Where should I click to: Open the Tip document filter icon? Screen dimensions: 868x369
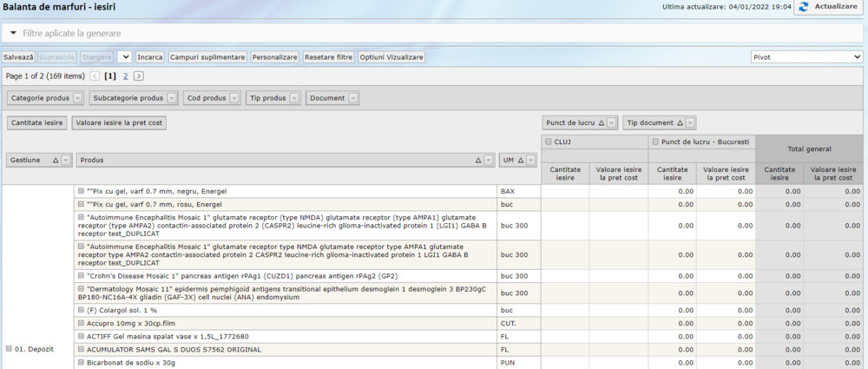(688, 123)
